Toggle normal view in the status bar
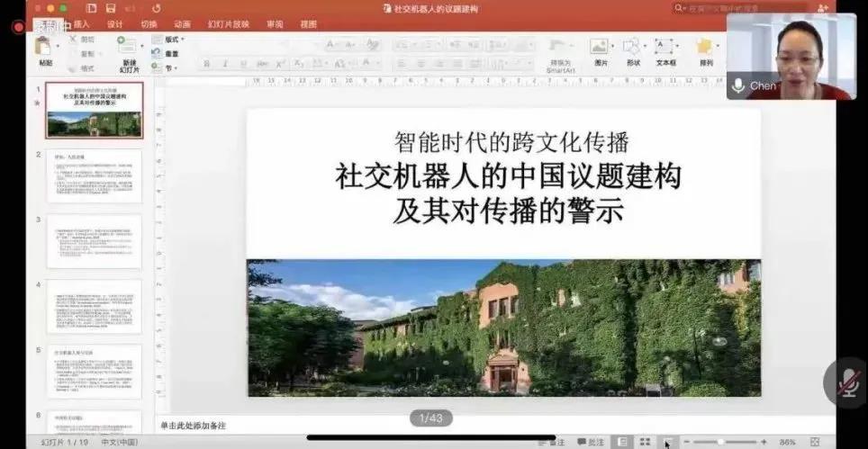Screen dimensions: 868x449 (621, 442)
